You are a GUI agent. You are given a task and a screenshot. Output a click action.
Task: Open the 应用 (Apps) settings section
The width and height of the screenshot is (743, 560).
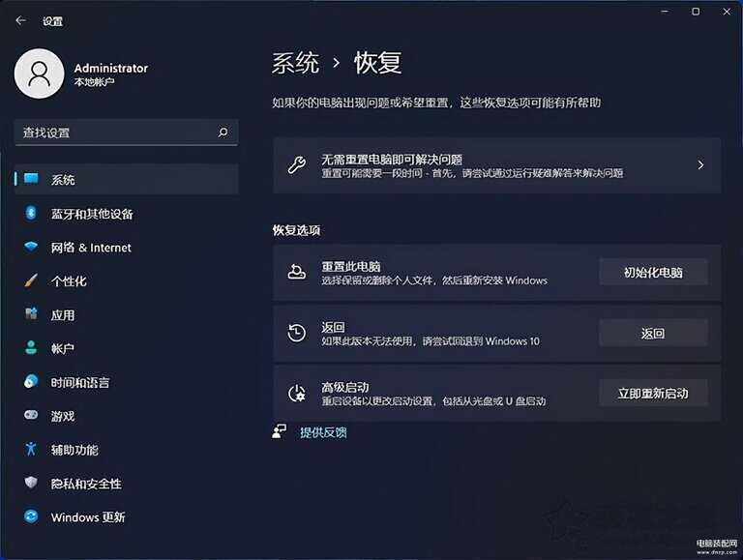click(x=63, y=315)
